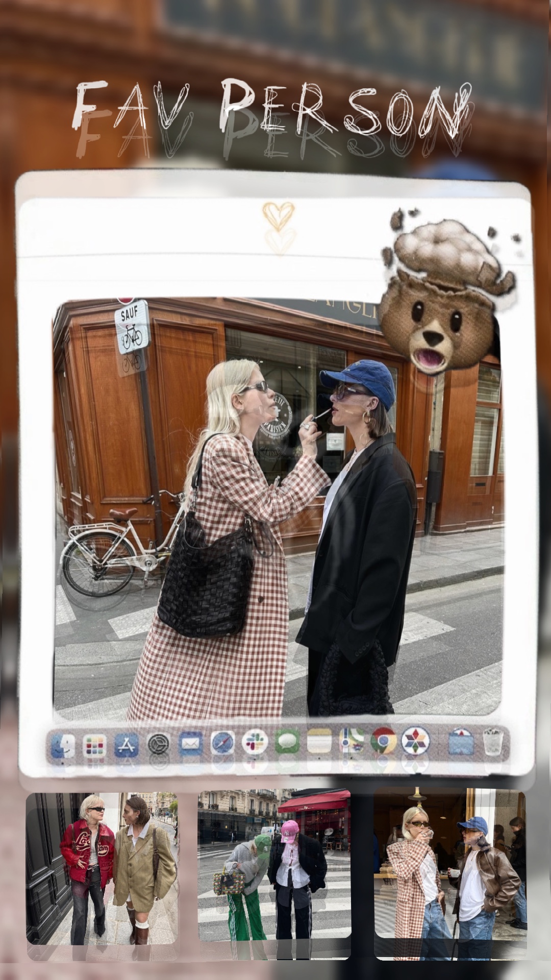Open the Trash in the dock
This screenshot has width=551, height=980.
(493, 742)
